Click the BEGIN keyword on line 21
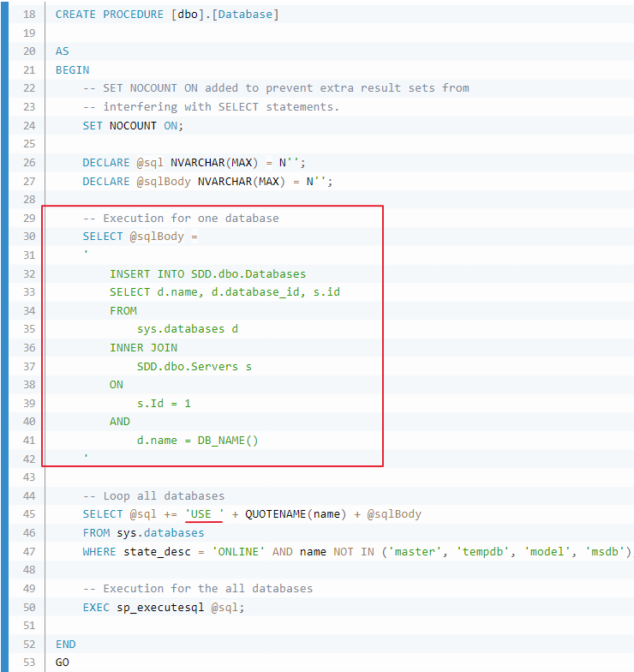The width and height of the screenshot is (634, 672). (x=72, y=70)
